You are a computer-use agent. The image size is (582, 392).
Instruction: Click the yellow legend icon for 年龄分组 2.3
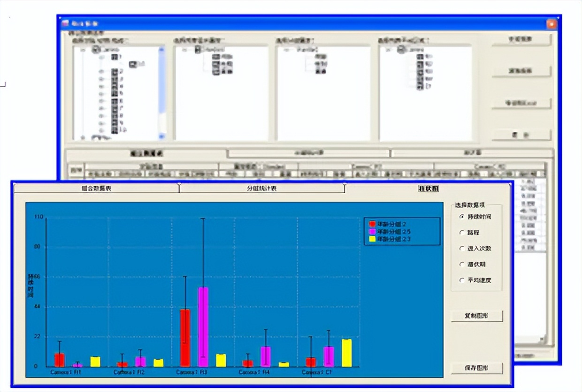click(372, 240)
